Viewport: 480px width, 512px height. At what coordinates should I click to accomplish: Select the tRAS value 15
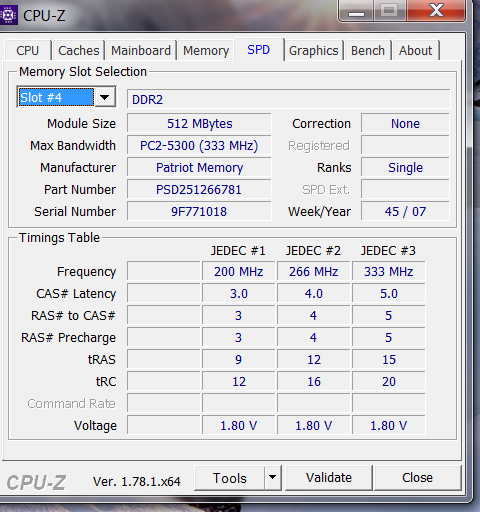[389, 360]
